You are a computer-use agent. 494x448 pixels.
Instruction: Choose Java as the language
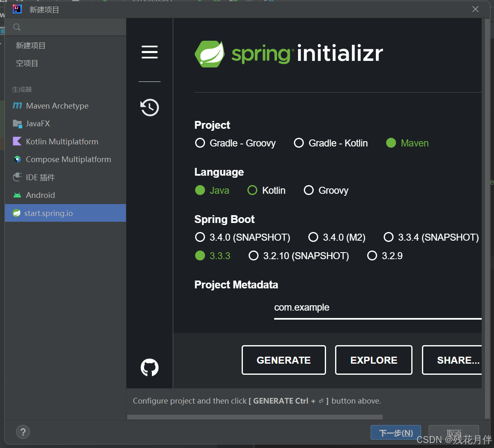[x=212, y=190]
